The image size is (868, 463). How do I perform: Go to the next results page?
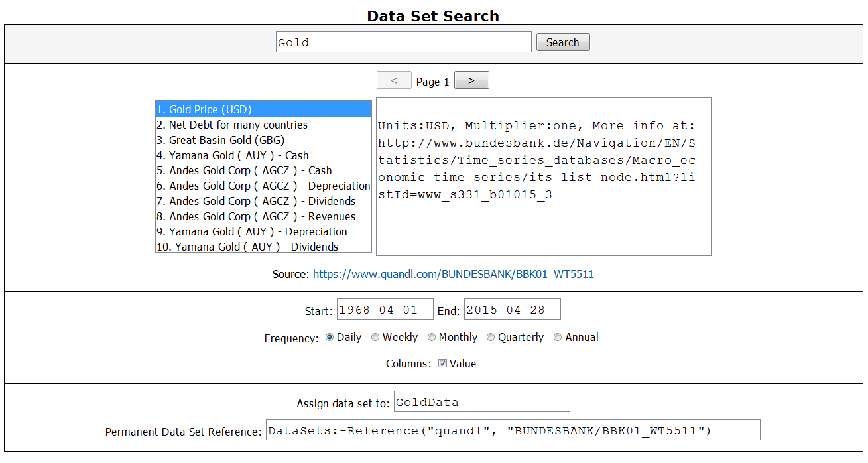click(x=471, y=80)
